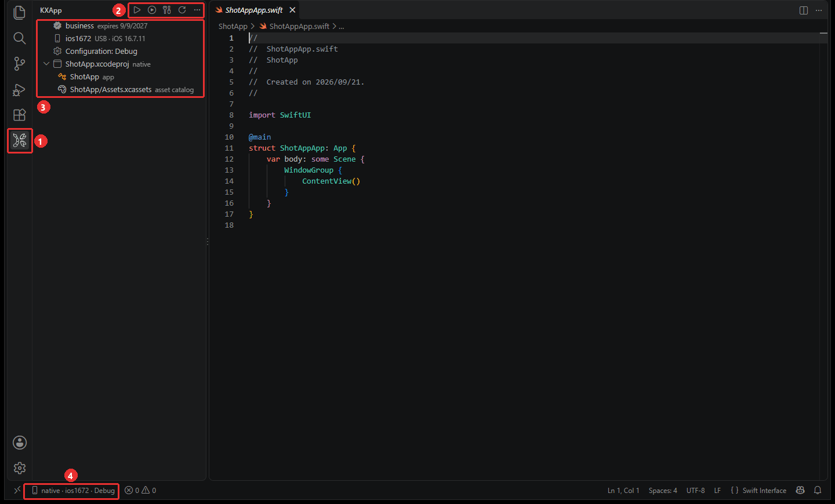
Task: Run the app with the KXApp play icon
Action: [137, 10]
